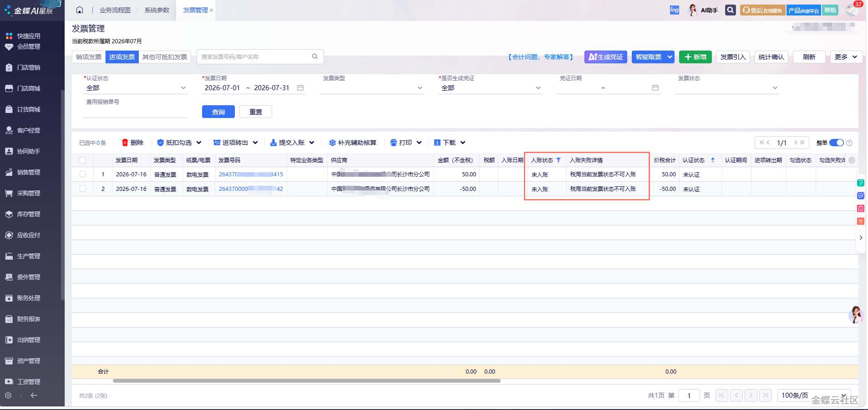Image resolution: width=868 pixels, height=410 pixels.
Task: Switch to the 销项发票 tab
Action: 89,57
